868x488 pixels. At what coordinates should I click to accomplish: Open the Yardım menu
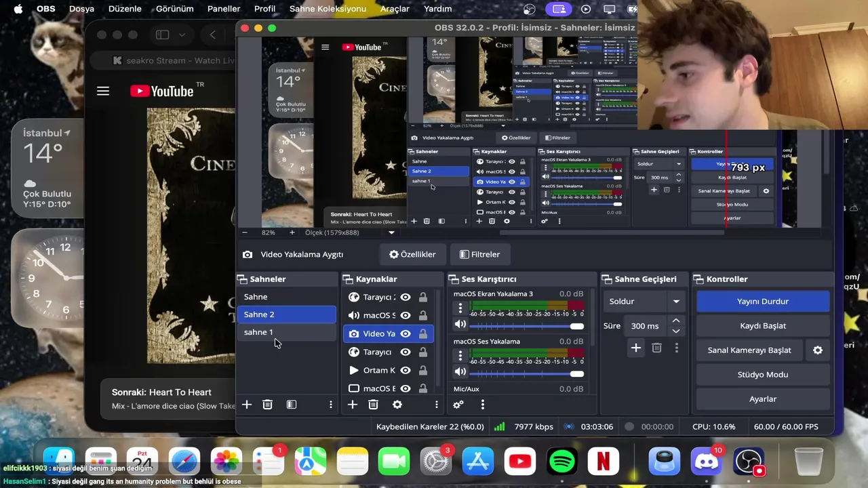(x=437, y=9)
